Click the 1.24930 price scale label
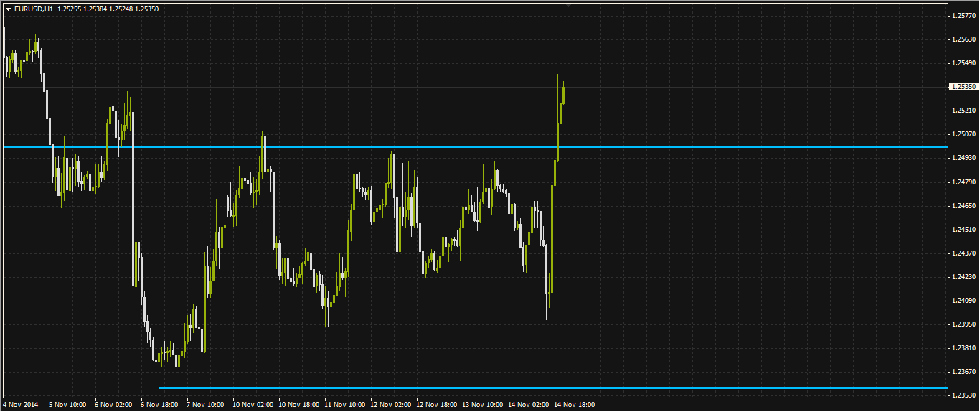 coord(963,158)
